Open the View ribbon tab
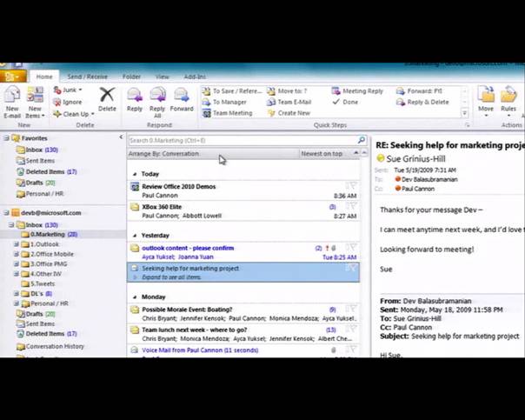This screenshot has width=525, height=420. click(x=162, y=77)
